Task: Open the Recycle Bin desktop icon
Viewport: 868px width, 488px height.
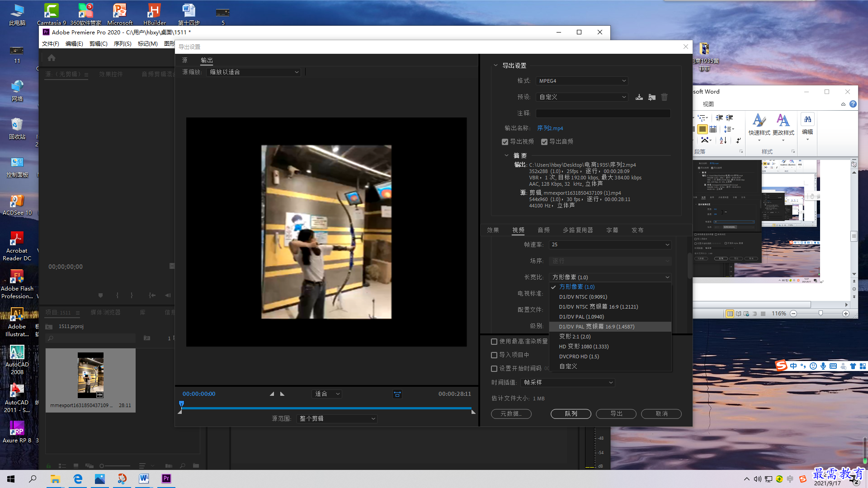Action: tap(17, 128)
